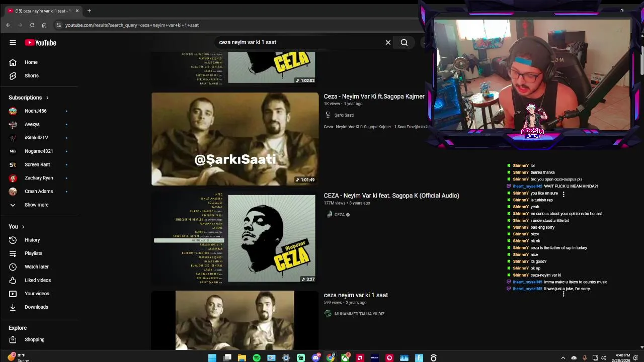Open the Zachary Ryan channel
The image size is (644, 362).
(x=39, y=178)
